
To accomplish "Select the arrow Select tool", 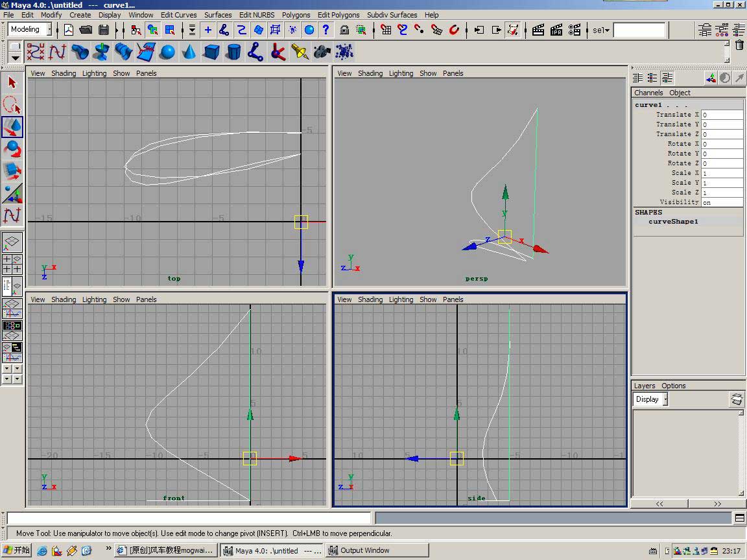I will [12, 82].
